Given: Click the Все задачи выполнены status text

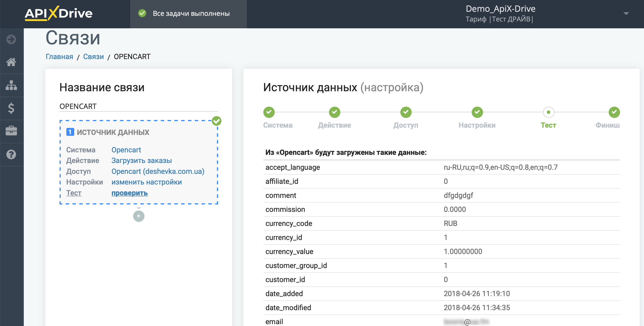Looking at the screenshot, I should pyautogui.click(x=191, y=14).
